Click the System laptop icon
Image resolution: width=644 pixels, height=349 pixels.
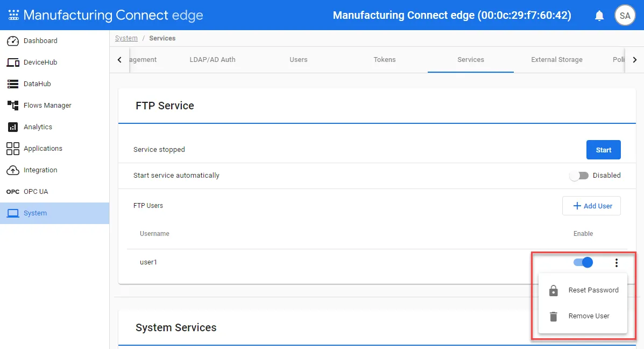click(x=13, y=213)
